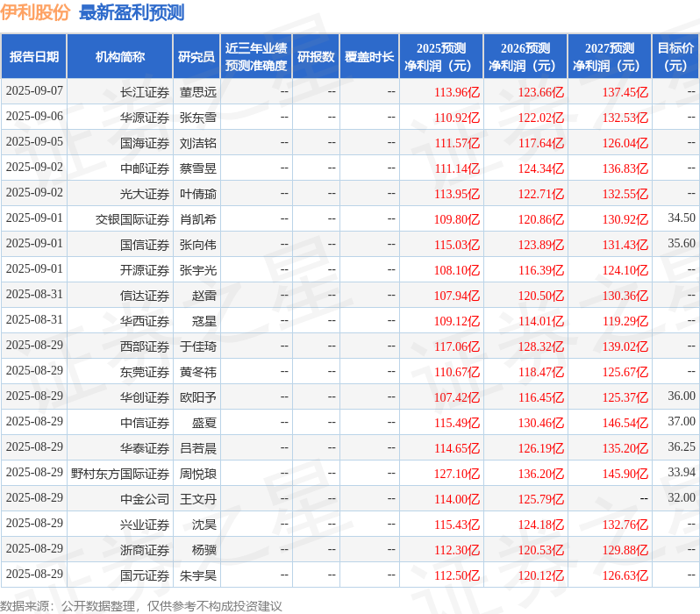
Task: Click the 126.63亿 profit value
Action: pyautogui.click(x=625, y=576)
